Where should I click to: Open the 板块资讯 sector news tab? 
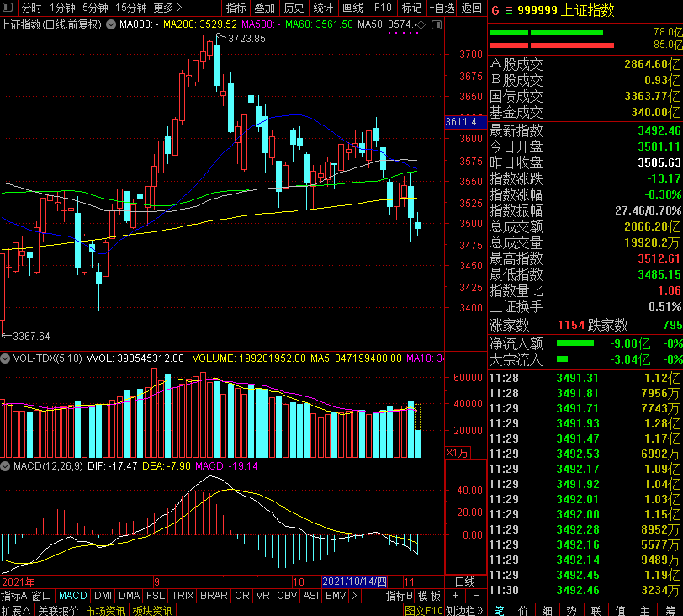[x=152, y=610]
